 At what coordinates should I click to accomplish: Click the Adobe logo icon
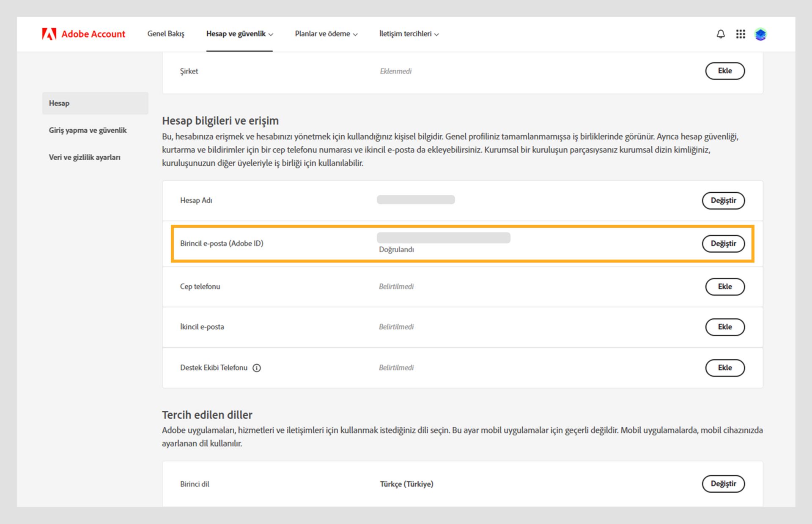point(49,34)
